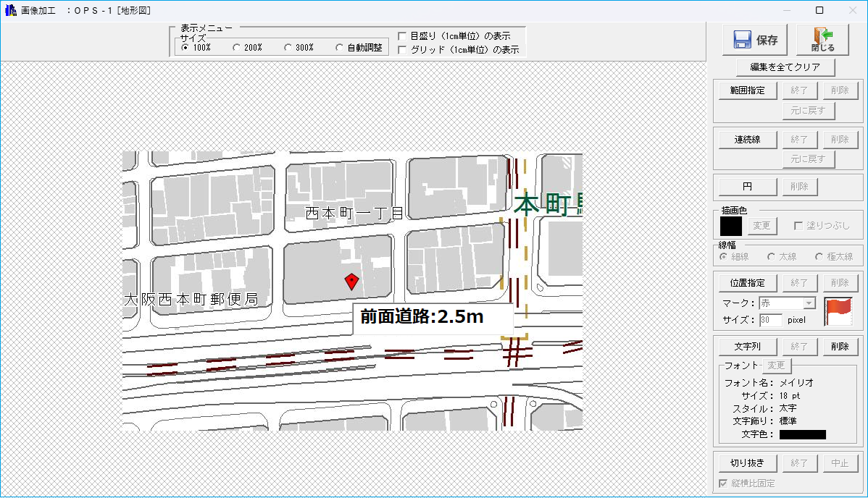Click the black 描画色 color swatch
This screenshot has width=868, height=498.
click(731, 226)
